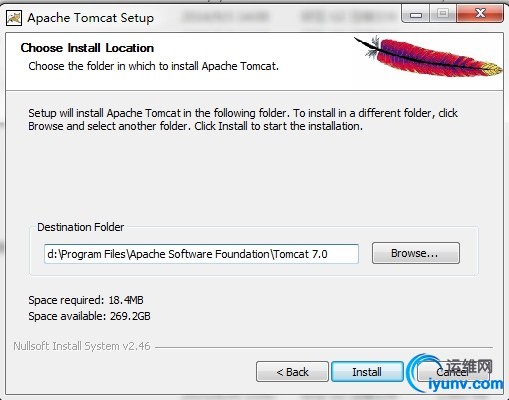Click the Destination Folder group label
The image size is (509, 400).
81,227
